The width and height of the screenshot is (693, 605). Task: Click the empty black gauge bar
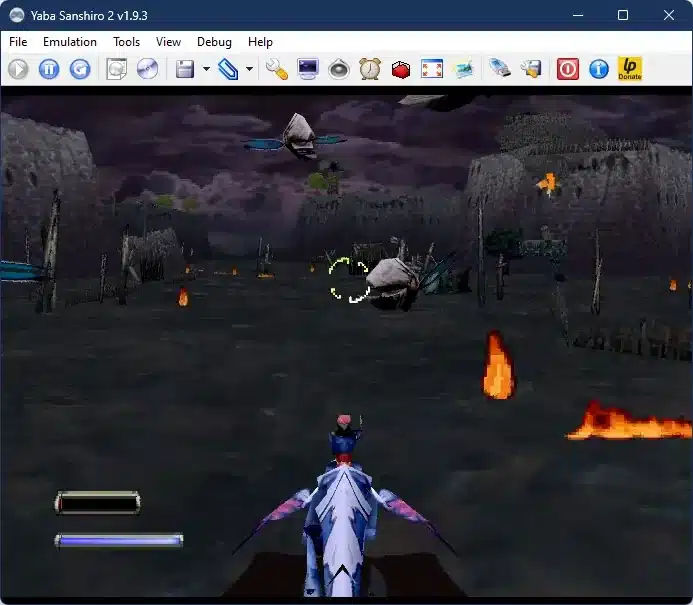click(x=97, y=503)
